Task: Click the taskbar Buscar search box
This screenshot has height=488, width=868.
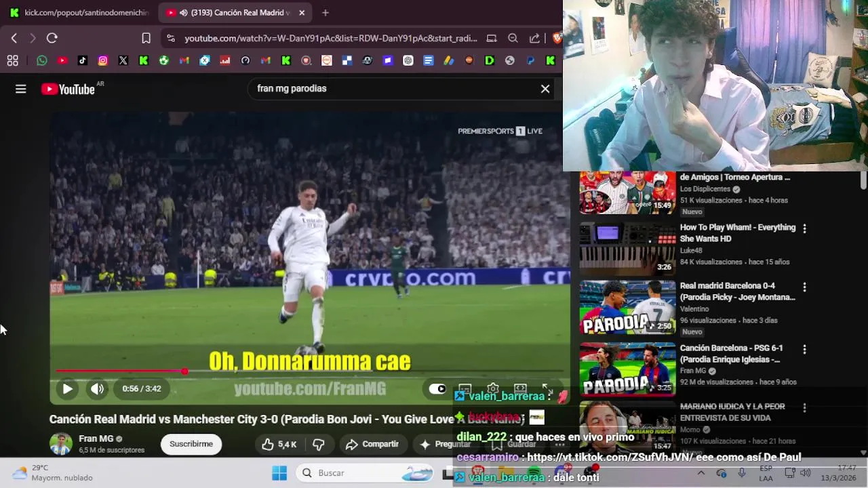Action: pos(366,473)
